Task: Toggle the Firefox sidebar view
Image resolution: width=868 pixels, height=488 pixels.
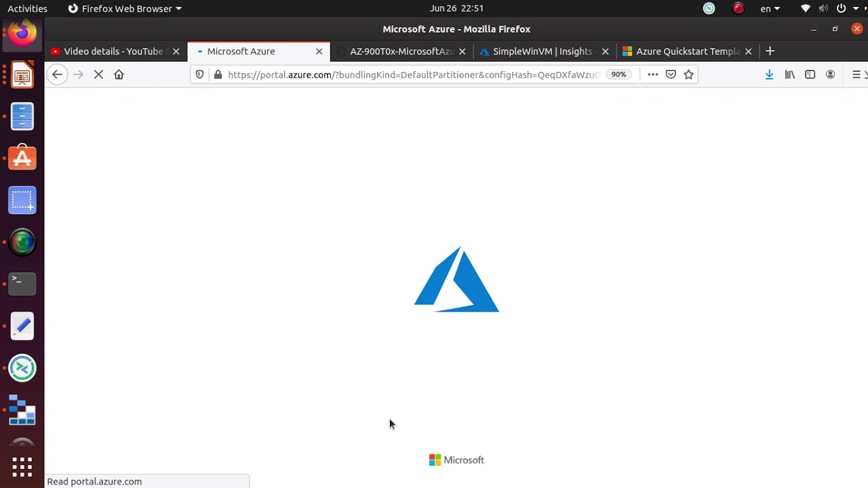Action: click(x=810, y=75)
